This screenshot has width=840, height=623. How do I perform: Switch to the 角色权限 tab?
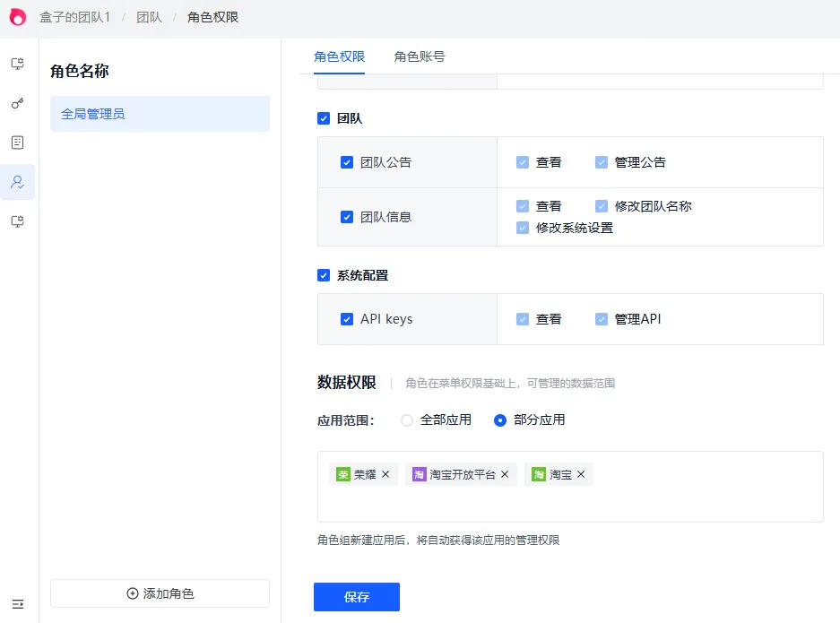pos(339,56)
